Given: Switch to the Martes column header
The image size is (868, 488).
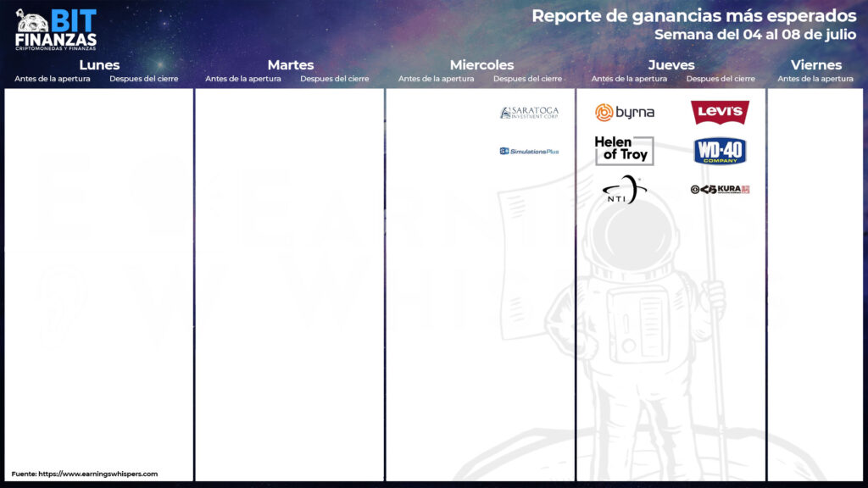Looking at the screenshot, I should 290,65.
